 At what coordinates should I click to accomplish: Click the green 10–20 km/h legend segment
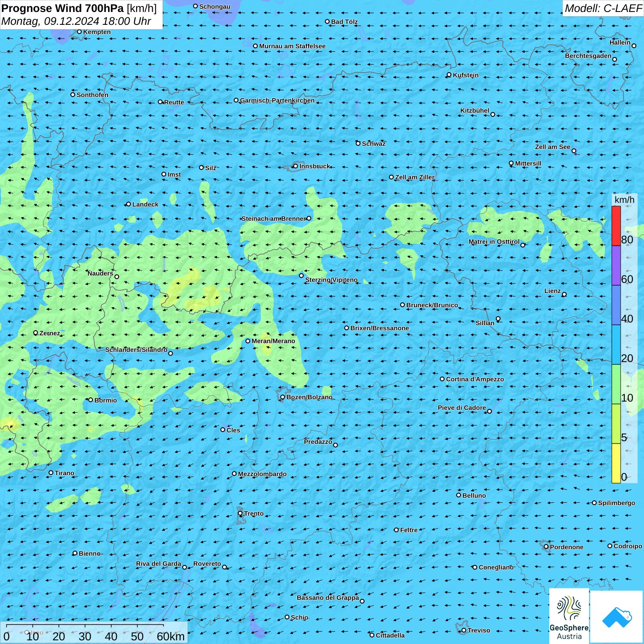click(x=616, y=385)
